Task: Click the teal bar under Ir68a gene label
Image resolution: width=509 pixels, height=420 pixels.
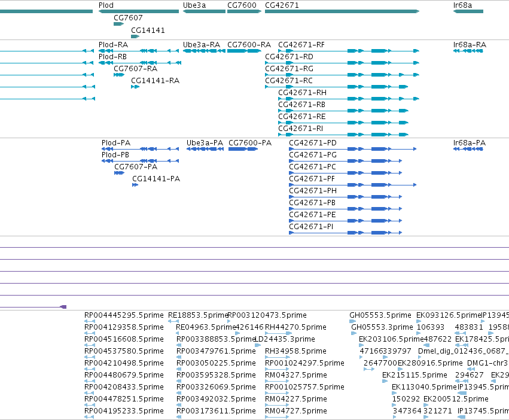Action: tap(468, 11)
